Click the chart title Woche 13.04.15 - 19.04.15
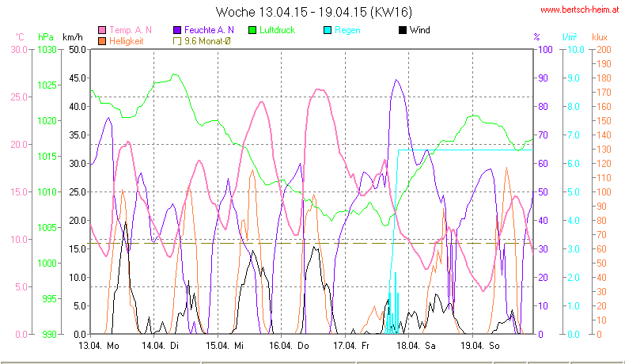Image resolution: width=625 pixels, height=364 pixels. [313, 11]
